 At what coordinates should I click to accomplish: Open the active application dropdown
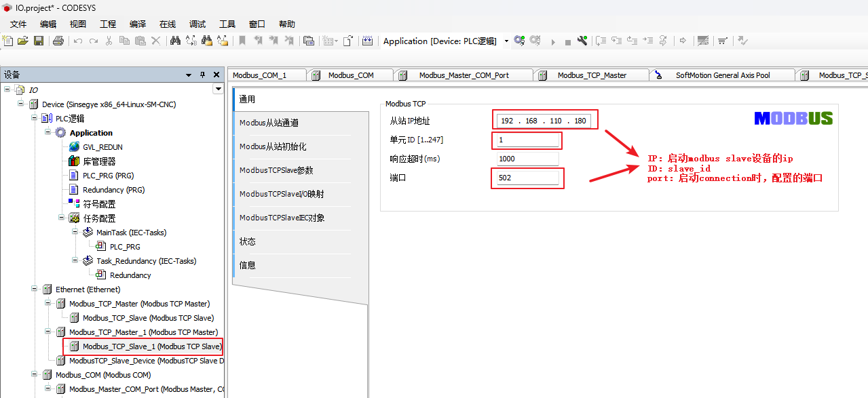(x=506, y=41)
